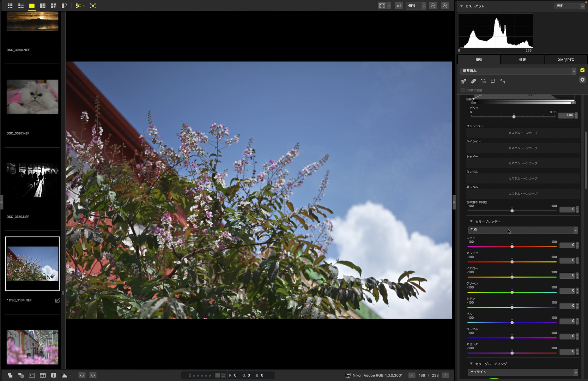Viewport: 588px width, 381px height.
Task: Click the 色の濃さ (彩度) slider handle
Action: pyautogui.click(x=512, y=211)
